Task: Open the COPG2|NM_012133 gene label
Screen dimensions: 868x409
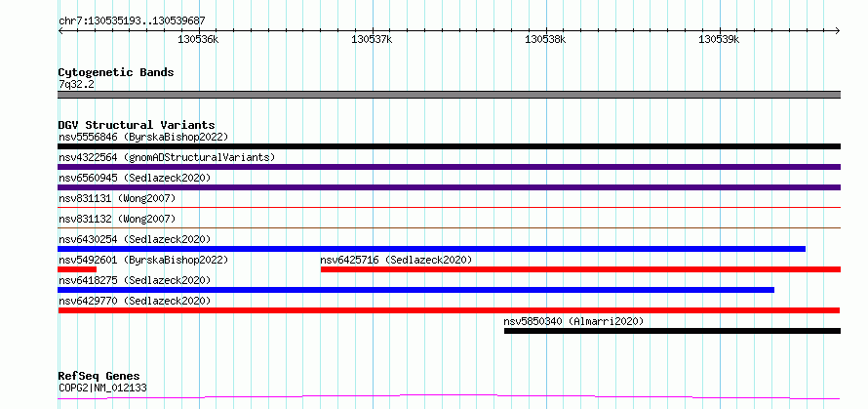Action: [x=102, y=388]
